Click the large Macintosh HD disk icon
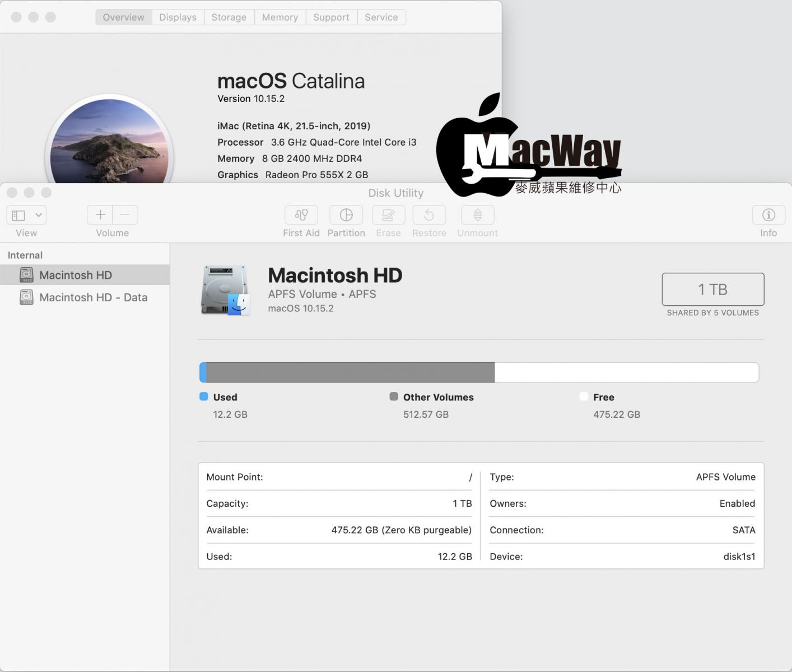Screen dimensions: 792x672 (x=225, y=290)
